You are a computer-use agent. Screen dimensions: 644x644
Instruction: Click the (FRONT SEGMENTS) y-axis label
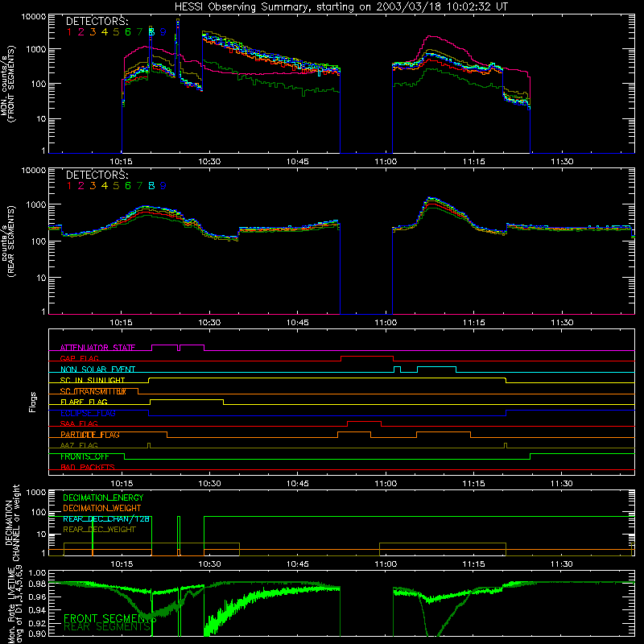[x=12, y=84]
